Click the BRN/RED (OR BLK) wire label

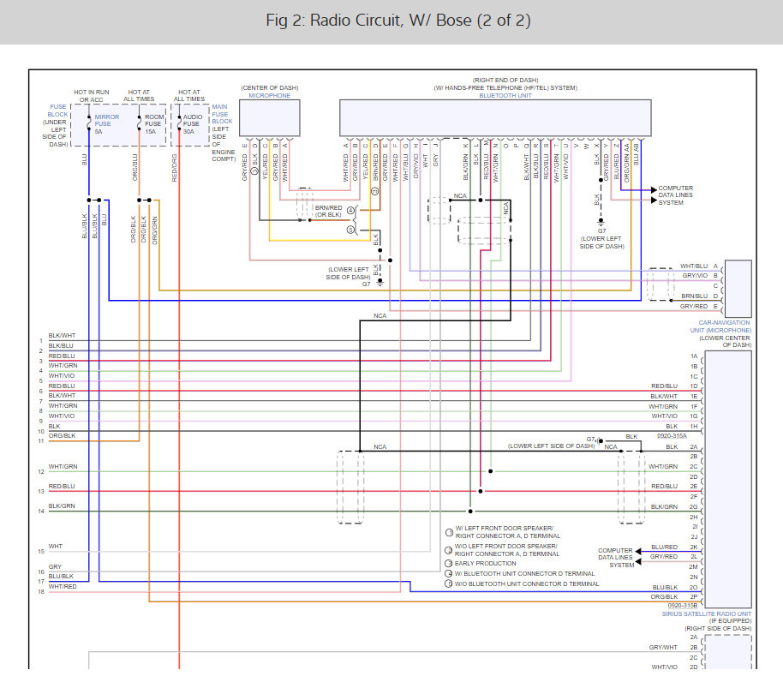[328, 211]
